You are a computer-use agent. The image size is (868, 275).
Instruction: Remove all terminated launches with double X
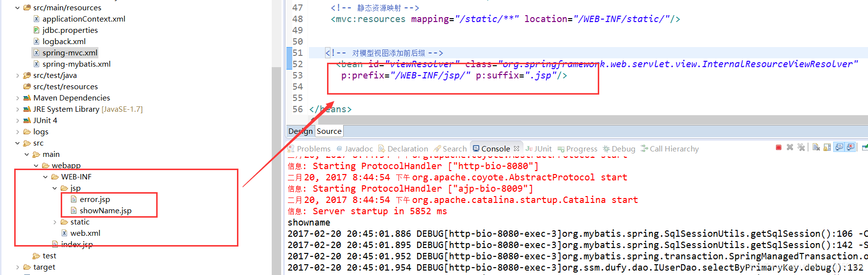pyautogui.click(x=801, y=148)
